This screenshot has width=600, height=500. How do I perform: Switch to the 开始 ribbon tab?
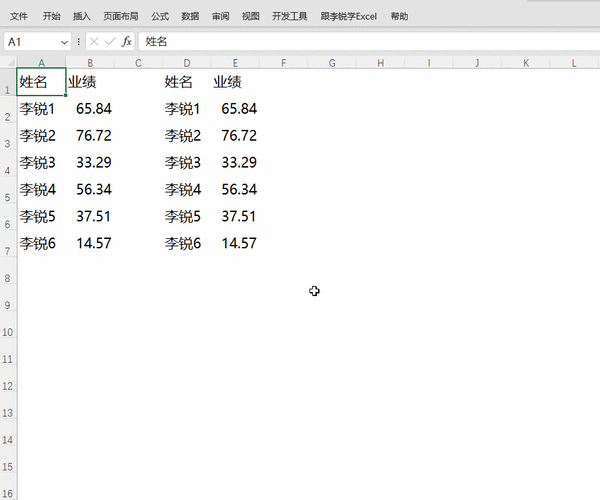click(x=51, y=16)
